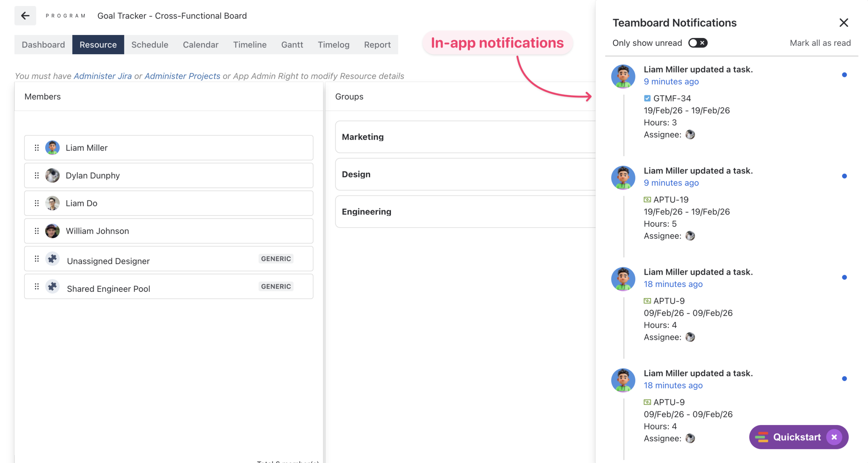Screen dimensions: 868x463
Task: Switch to the Gantt tab
Action: [x=292, y=44]
